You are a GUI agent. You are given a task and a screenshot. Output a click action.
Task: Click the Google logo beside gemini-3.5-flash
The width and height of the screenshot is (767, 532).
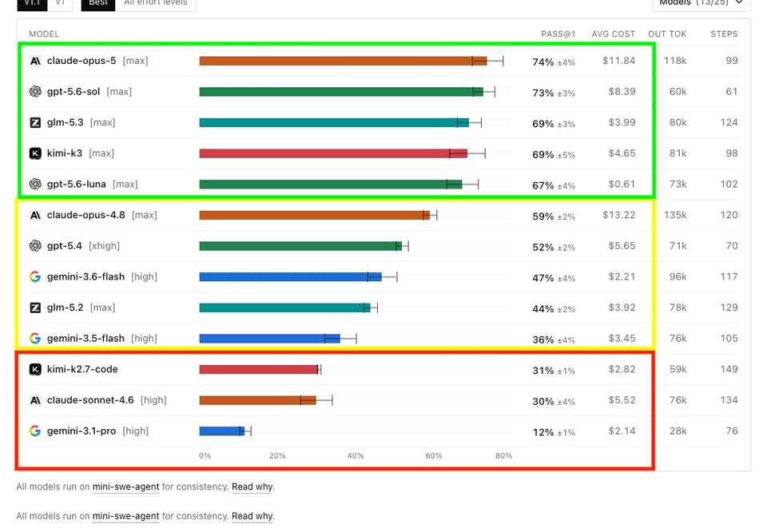(35, 339)
